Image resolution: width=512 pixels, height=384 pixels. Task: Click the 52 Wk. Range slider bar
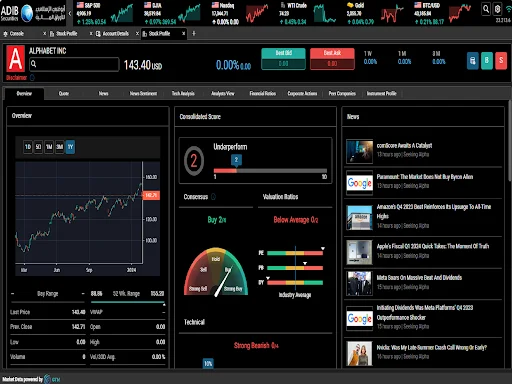[x=128, y=302]
